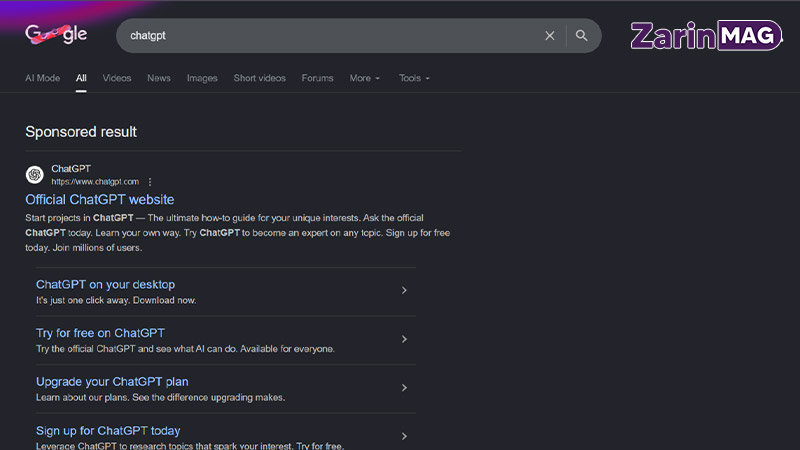The height and width of the screenshot is (450, 800).
Task: Select the All results tab
Action: click(81, 78)
